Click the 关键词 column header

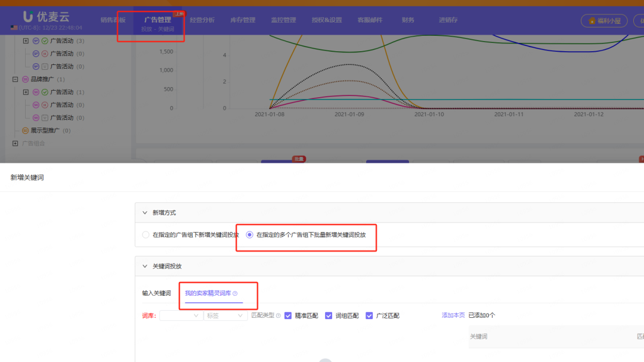[x=478, y=336]
